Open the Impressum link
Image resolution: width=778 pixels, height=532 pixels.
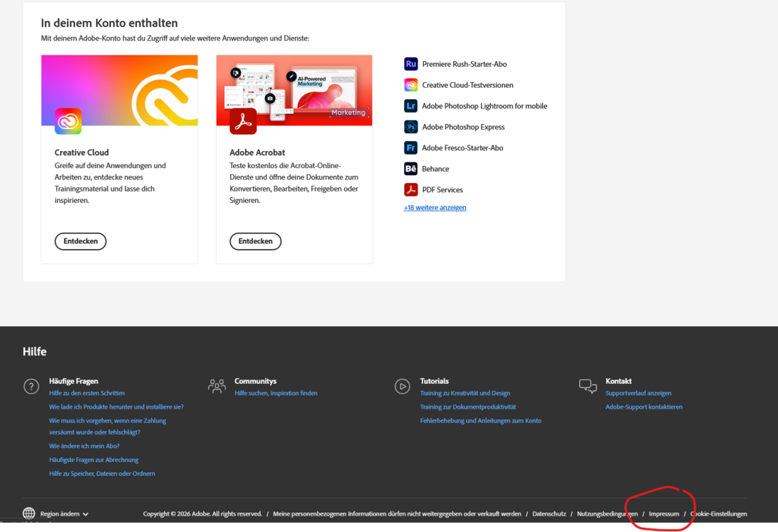pos(663,513)
